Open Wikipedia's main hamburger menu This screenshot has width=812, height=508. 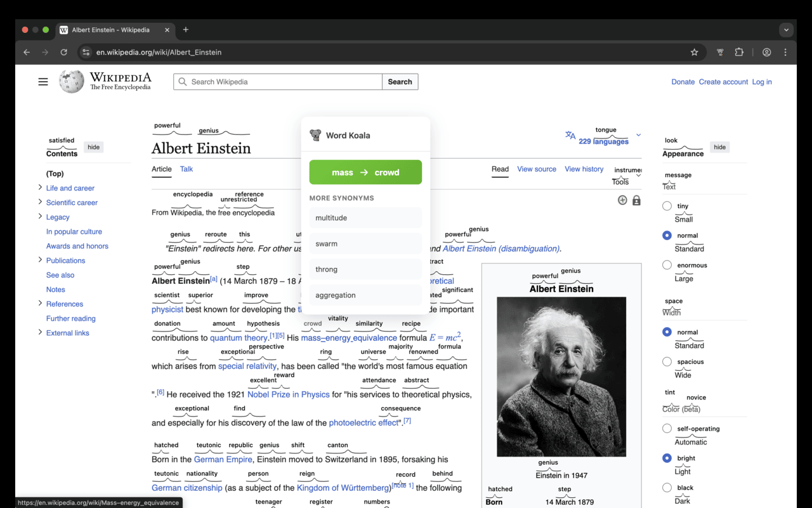(x=43, y=82)
